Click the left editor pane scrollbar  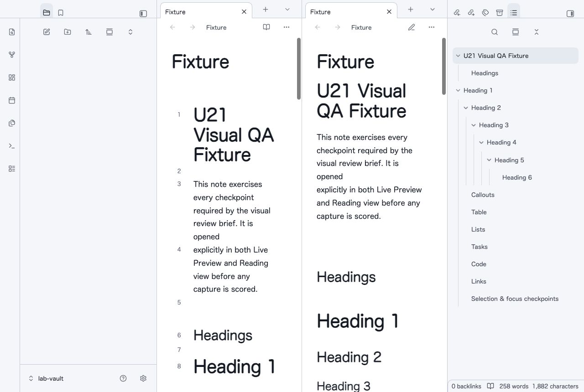coord(299,68)
